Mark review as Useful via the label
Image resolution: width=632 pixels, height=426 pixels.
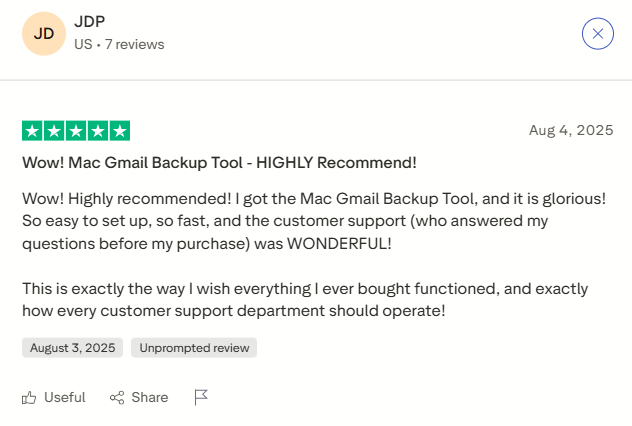64,397
